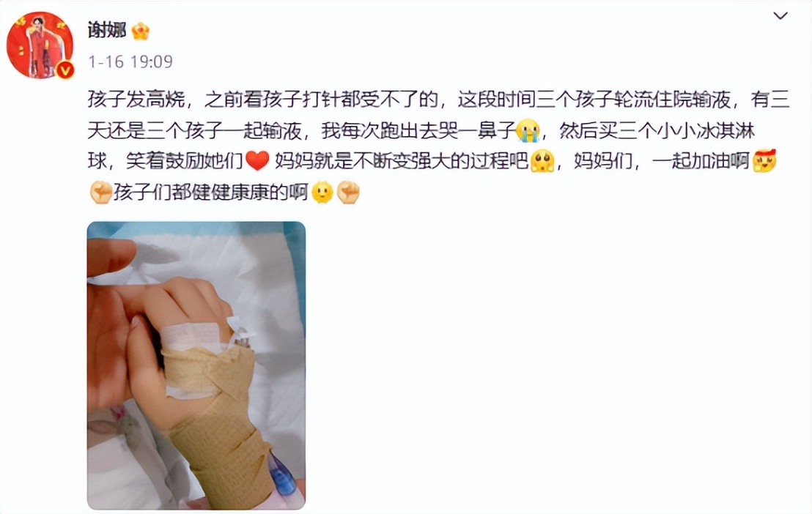
Task: Click the festive emoji after 一起加油啊
Action: [x=765, y=160]
